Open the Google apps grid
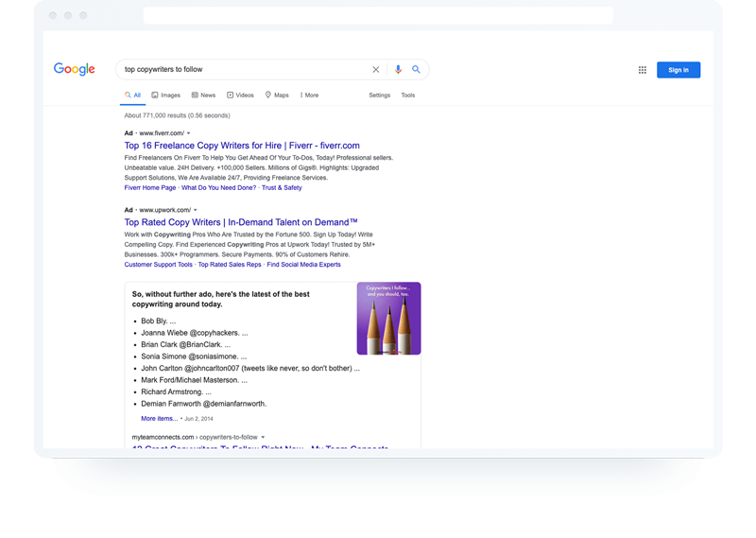Image resolution: width=756 pixels, height=538 pixels. (643, 70)
